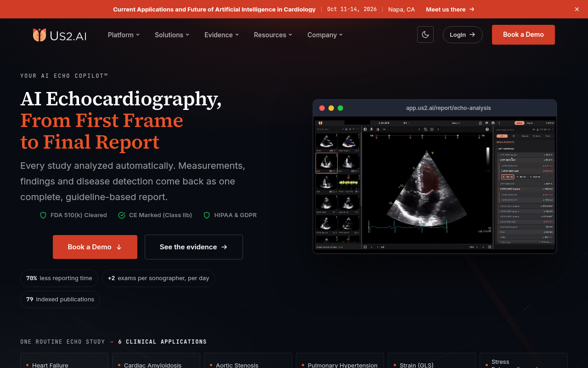The height and width of the screenshot is (368, 588).
Task: Select the yellow waveform Doppler thumbnail
Action: point(349,184)
